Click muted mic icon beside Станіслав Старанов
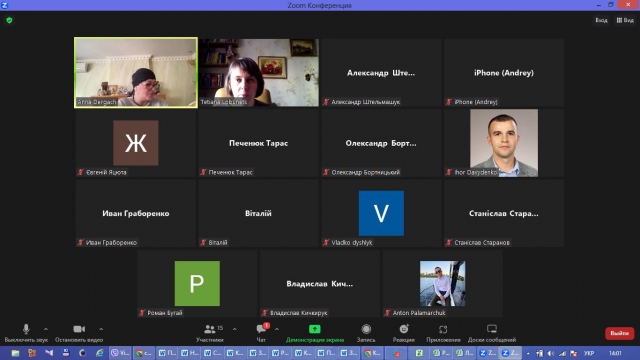 tap(449, 242)
